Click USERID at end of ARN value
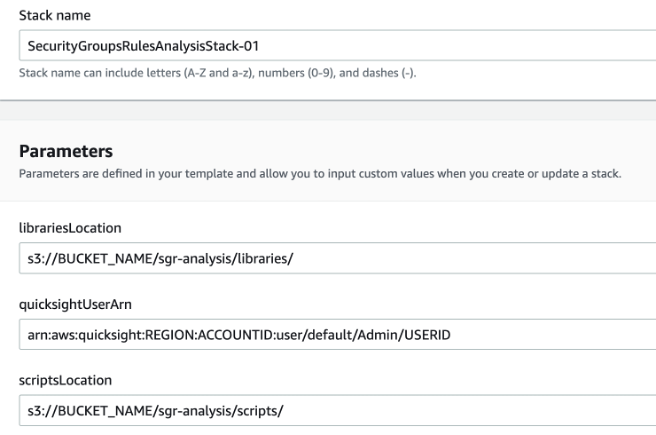The width and height of the screenshot is (656, 435). [427, 335]
